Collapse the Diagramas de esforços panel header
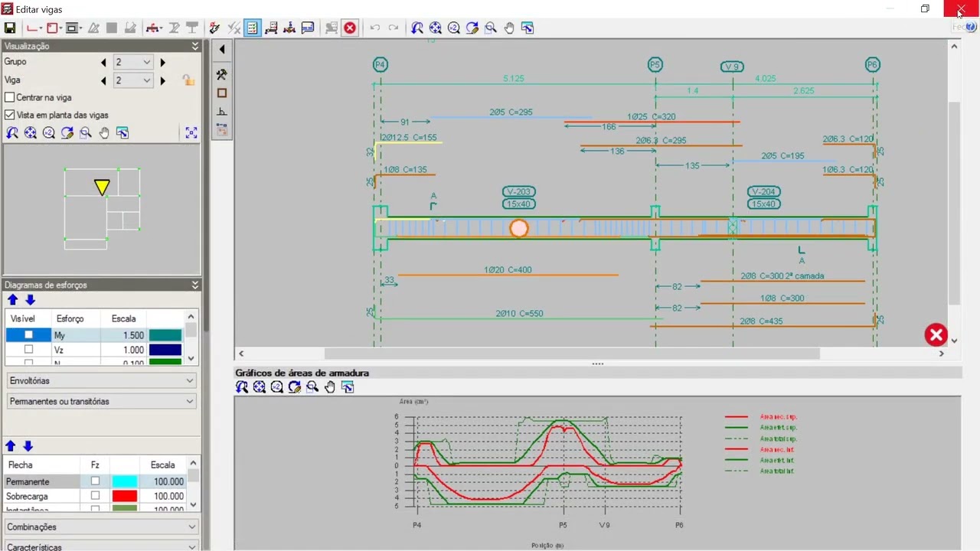 [x=195, y=285]
